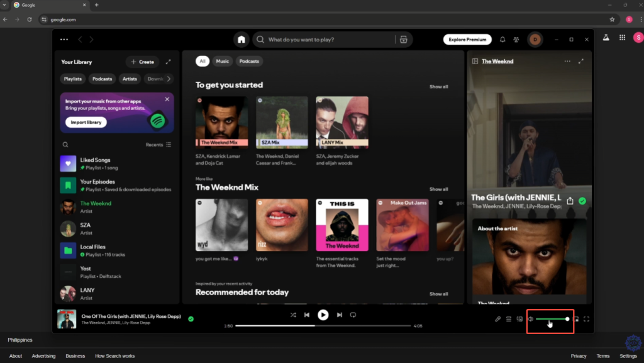This screenshot has height=363, width=644.
Task: Open the What's New notification bell
Action: [502, 40]
